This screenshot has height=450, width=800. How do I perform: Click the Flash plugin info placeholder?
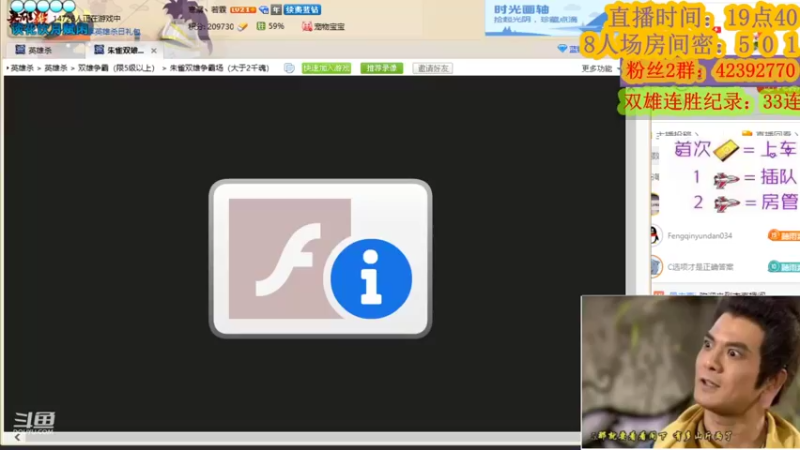[x=320, y=258]
